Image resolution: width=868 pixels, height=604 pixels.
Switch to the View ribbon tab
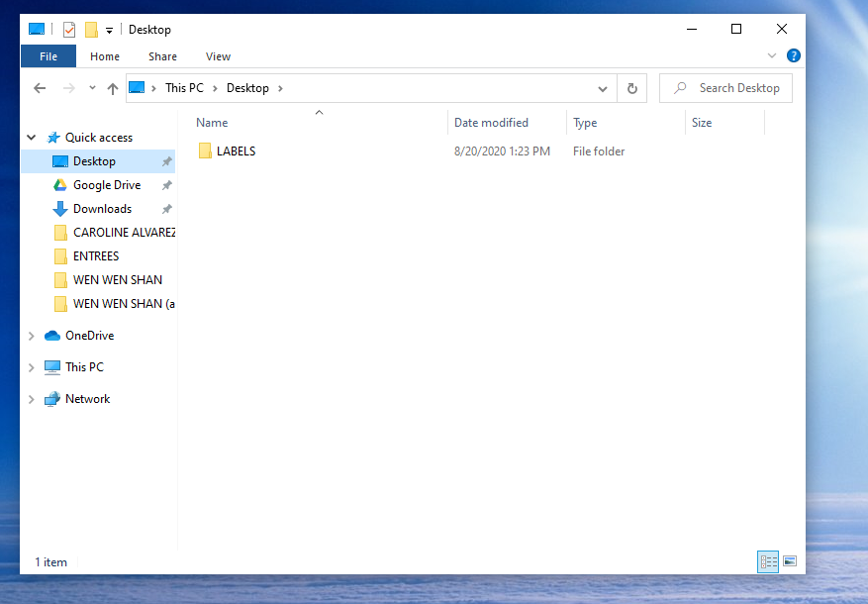218,56
